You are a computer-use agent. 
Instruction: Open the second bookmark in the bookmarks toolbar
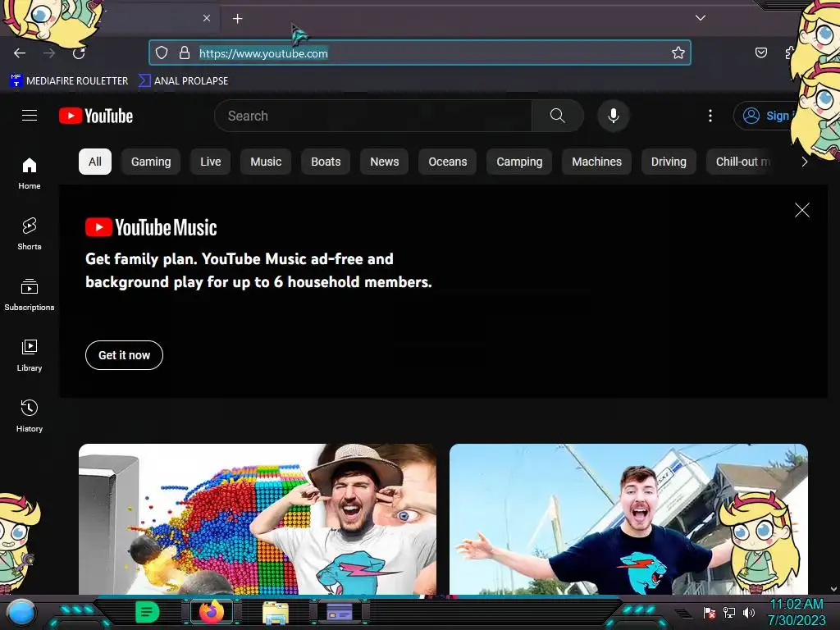coord(183,80)
